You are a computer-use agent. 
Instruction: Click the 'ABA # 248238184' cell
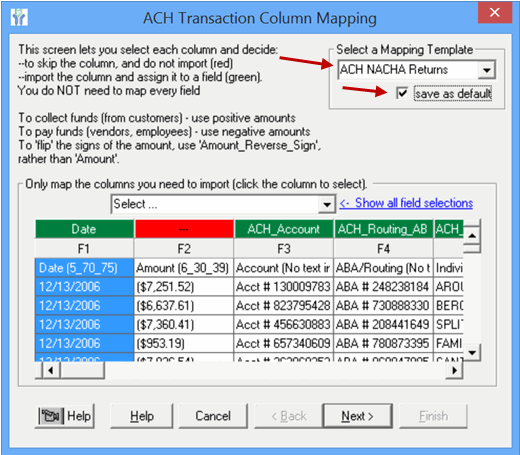[x=384, y=287]
